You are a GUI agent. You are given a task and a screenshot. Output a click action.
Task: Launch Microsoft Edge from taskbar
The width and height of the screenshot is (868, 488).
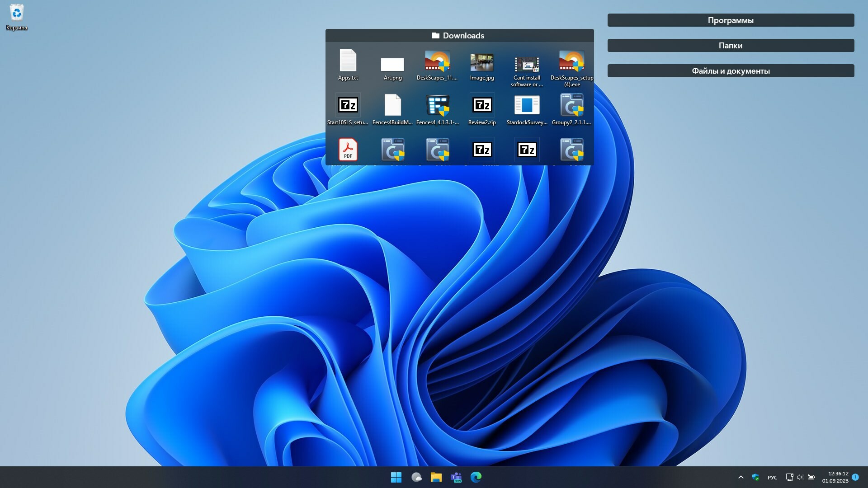click(x=476, y=477)
